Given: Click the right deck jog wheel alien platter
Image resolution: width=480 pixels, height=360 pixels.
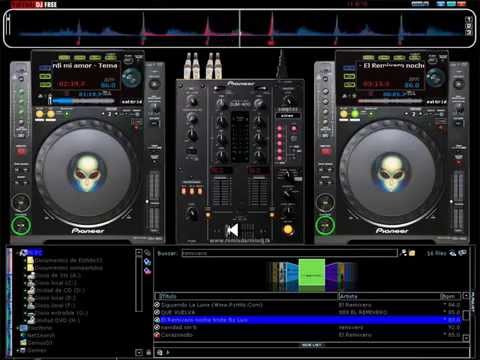Looking at the screenshot, I should [392, 173].
